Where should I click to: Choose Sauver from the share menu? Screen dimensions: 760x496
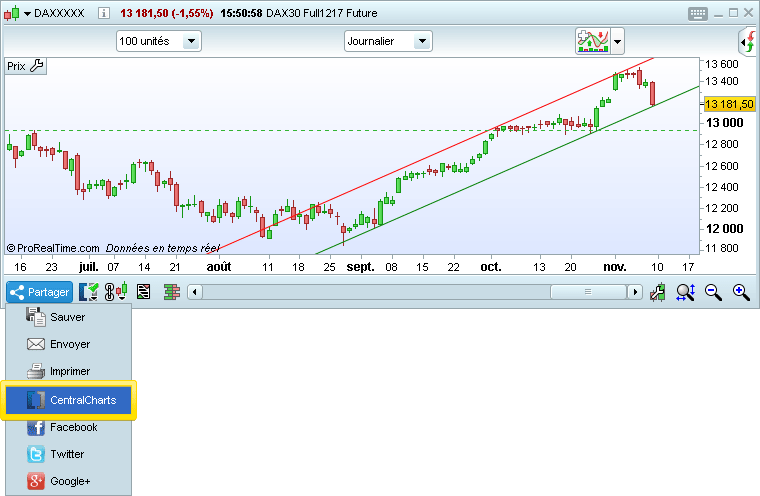pyautogui.click(x=67, y=317)
